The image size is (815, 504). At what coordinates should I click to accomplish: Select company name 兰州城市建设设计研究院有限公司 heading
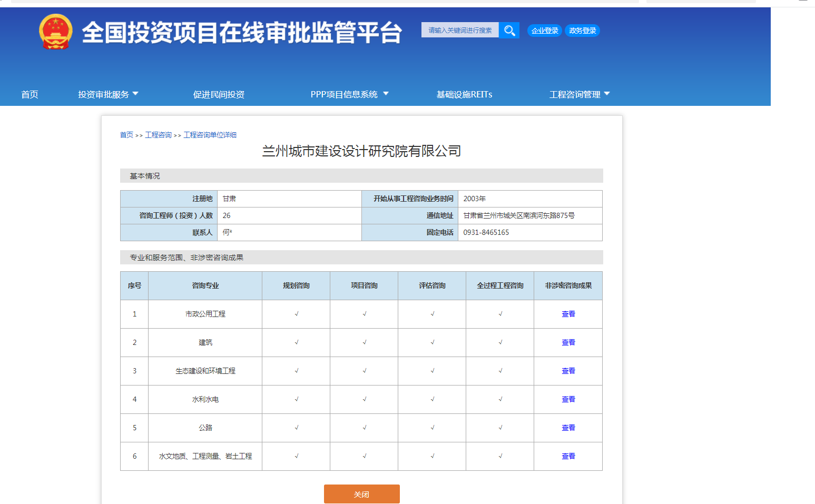click(x=361, y=151)
